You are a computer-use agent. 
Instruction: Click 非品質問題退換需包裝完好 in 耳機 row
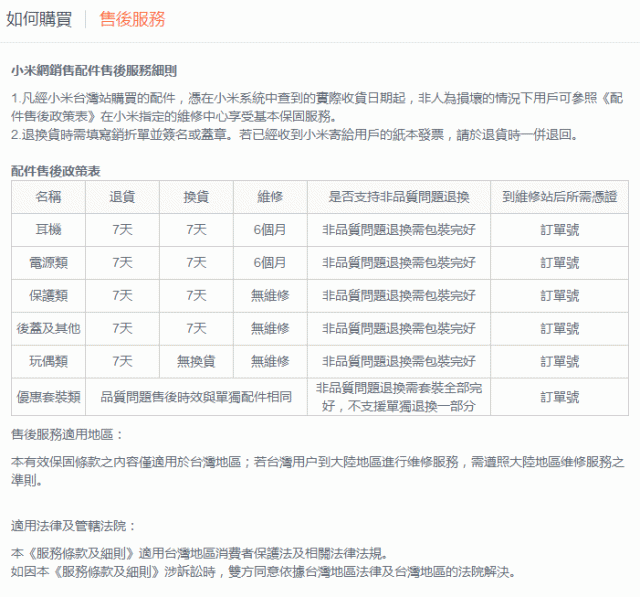[x=399, y=230]
